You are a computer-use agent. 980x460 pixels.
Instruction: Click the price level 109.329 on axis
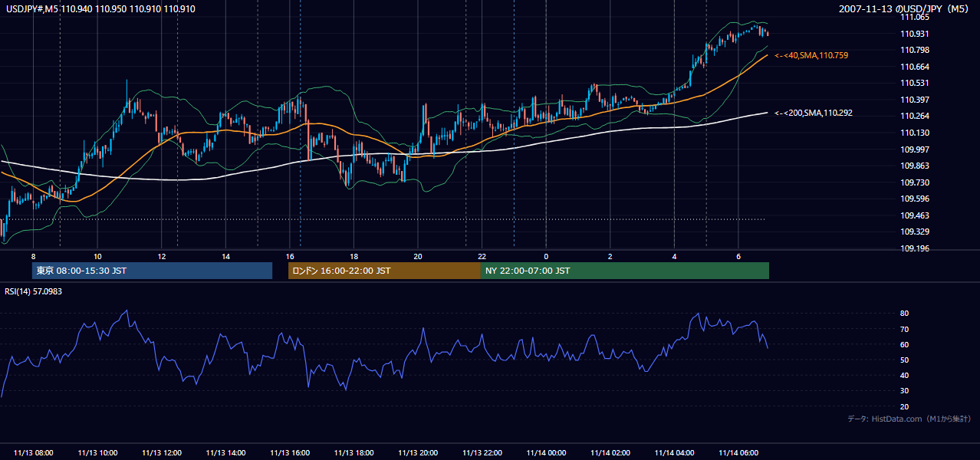(x=915, y=232)
